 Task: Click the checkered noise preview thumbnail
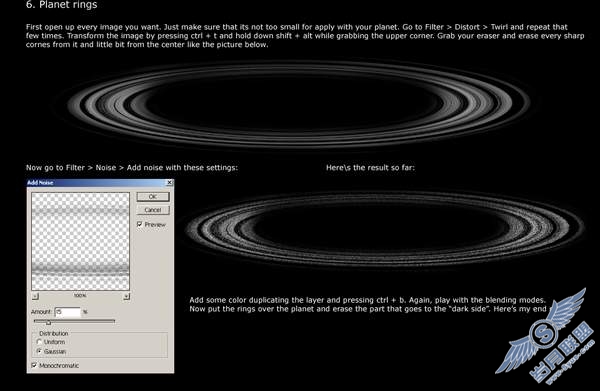tap(80, 241)
